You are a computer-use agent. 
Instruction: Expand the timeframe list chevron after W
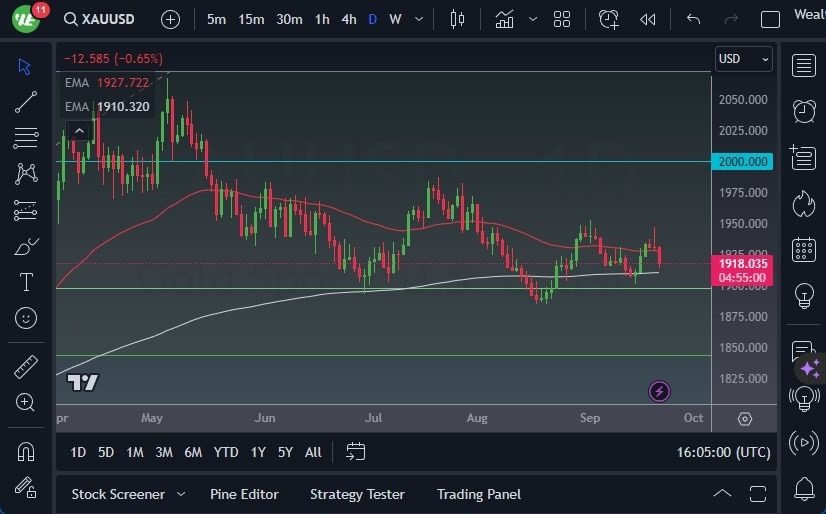pos(420,19)
